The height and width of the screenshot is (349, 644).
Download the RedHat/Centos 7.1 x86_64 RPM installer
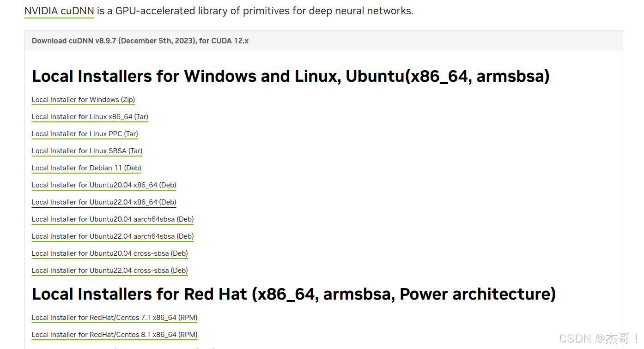[114, 318]
